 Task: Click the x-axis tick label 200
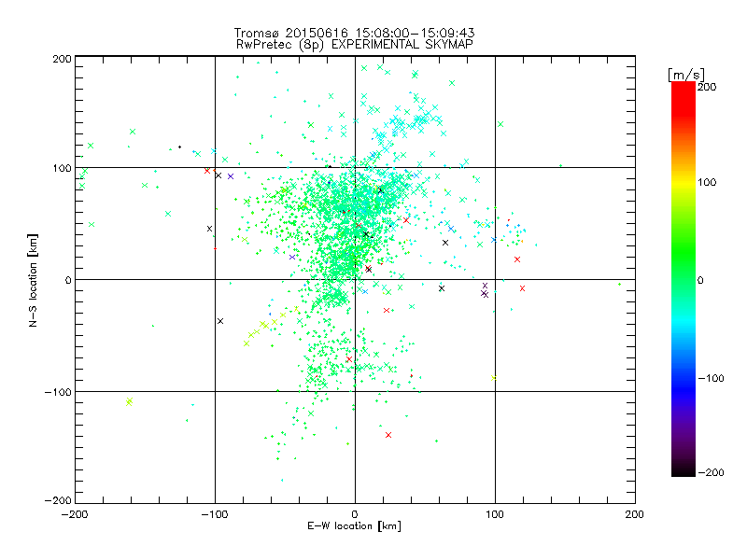pyautogui.click(x=635, y=514)
